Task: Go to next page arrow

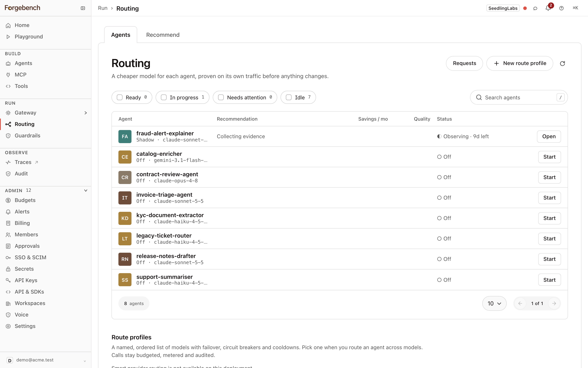Action: tap(554, 303)
